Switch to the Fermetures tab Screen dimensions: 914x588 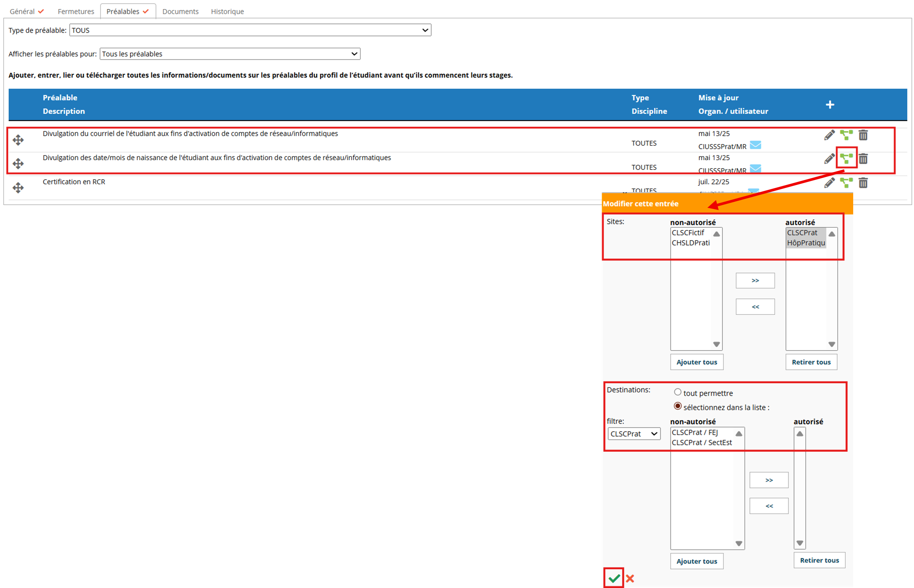[x=75, y=12]
